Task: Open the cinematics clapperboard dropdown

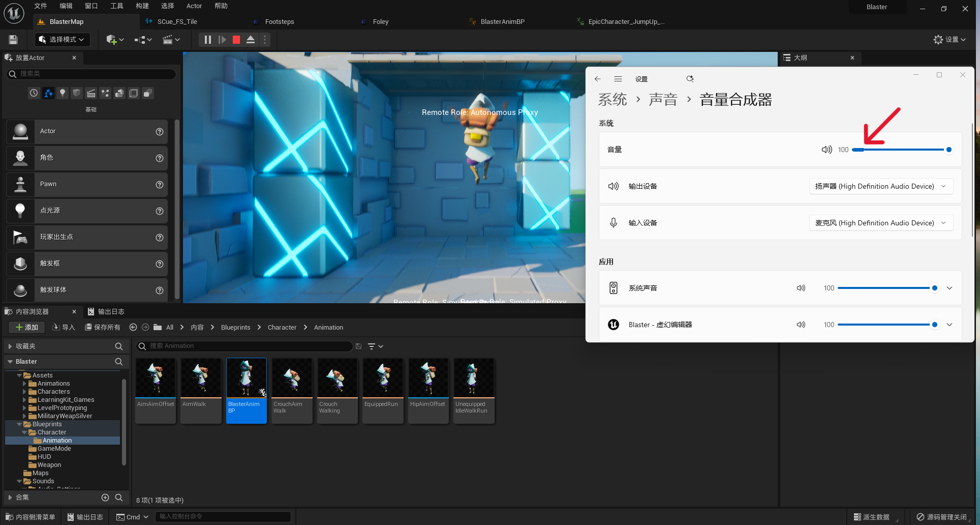Action: click(x=171, y=40)
